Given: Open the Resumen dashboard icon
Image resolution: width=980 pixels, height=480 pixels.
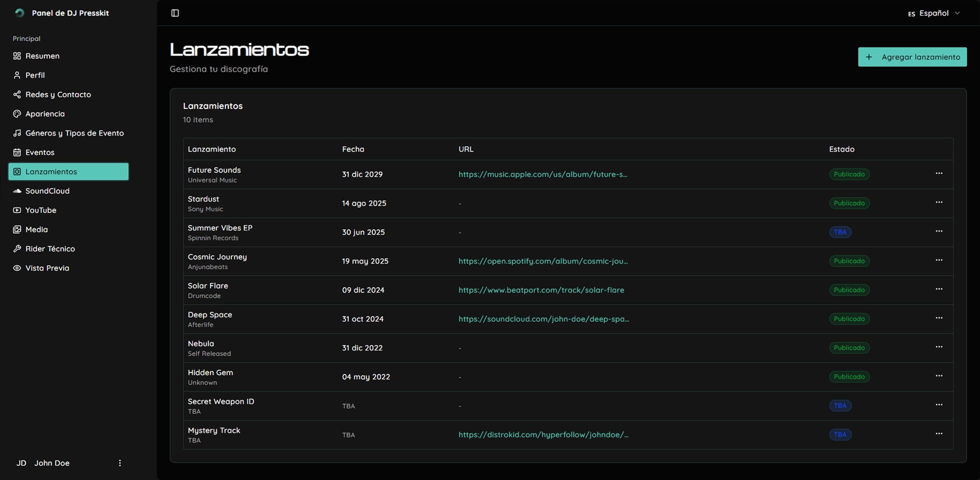Looking at the screenshot, I should (16, 56).
